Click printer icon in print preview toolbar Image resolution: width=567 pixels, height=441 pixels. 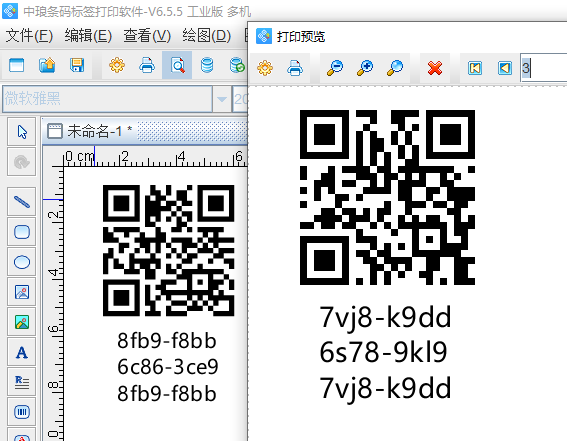pyautogui.click(x=295, y=68)
